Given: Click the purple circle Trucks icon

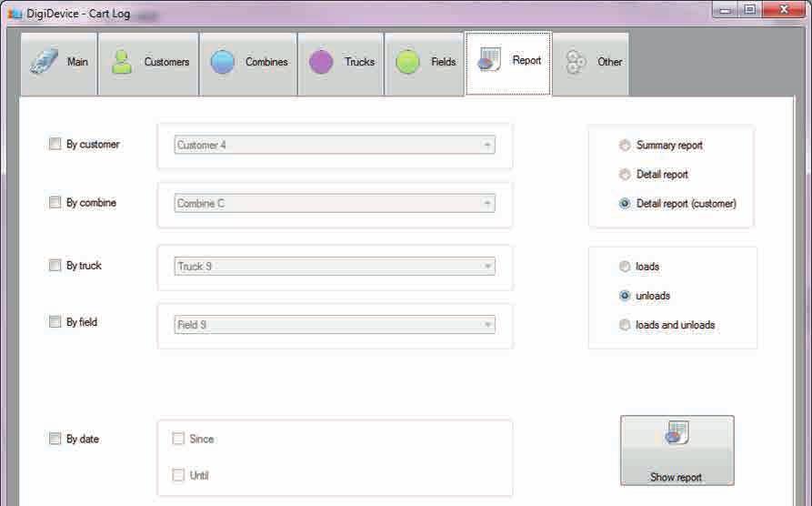Looking at the screenshot, I should click(321, 62).
